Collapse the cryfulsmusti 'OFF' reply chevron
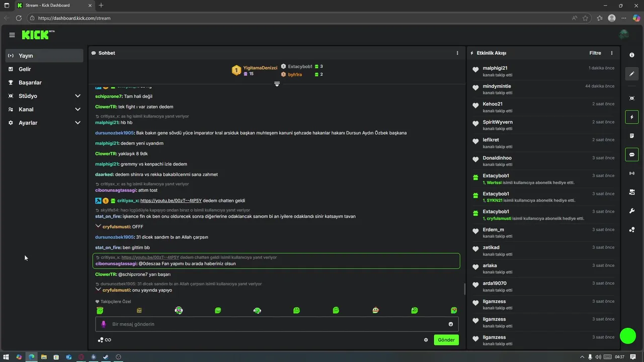Image resolution: width=644 pixels, height=362 pixels. click(x=98, y=226)
